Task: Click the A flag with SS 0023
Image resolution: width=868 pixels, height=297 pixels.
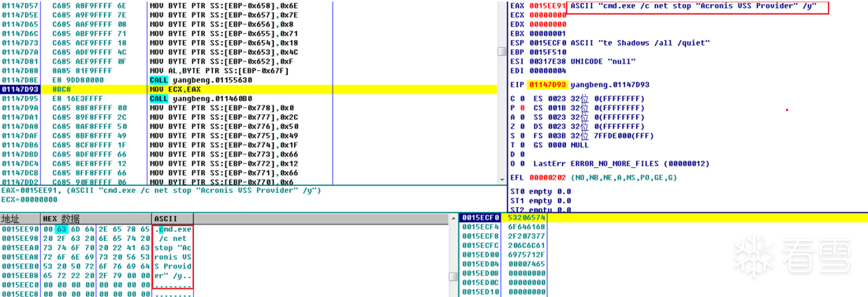Action: tap(577, 117)
